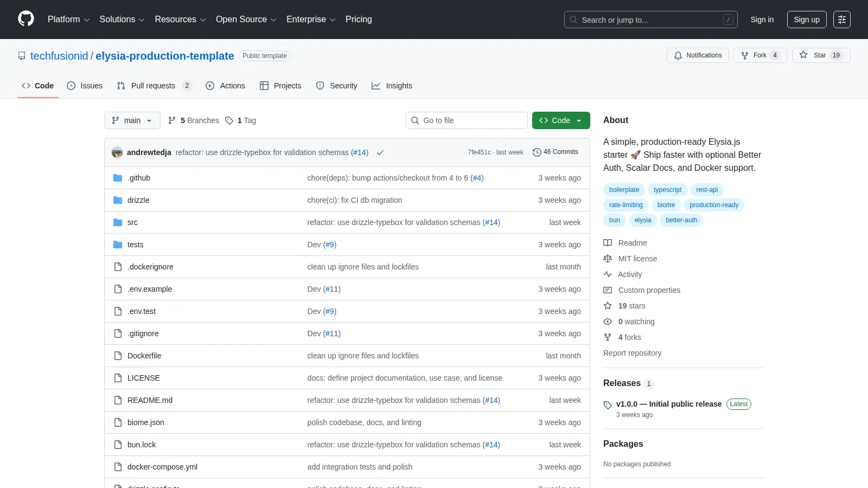868x488 pixels.
Task: Star this repository
Action: tap(821, 55)
